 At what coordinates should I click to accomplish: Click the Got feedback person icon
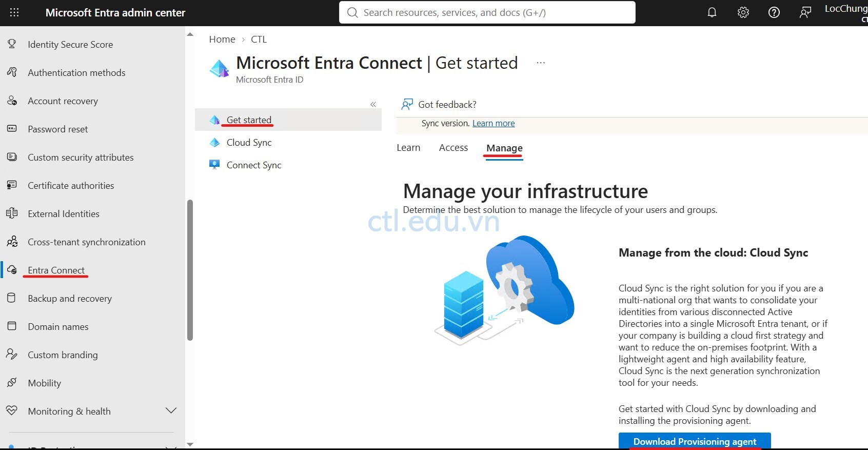(407, 105)
